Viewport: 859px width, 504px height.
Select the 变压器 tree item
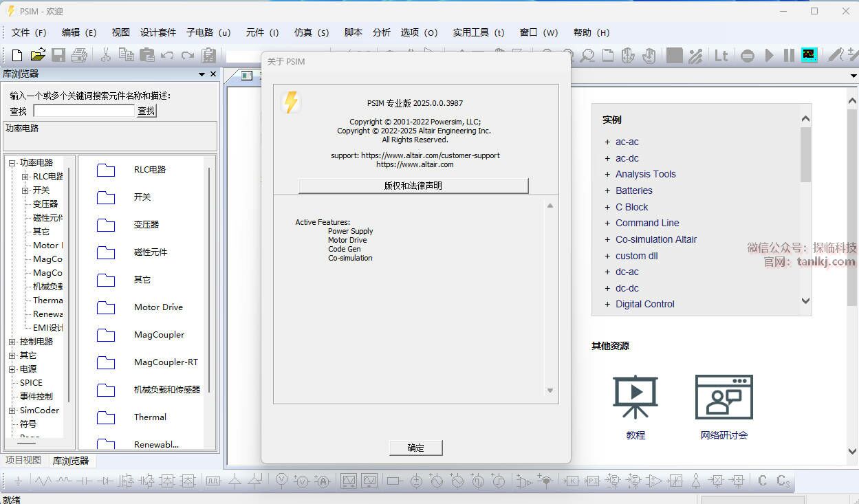[45, 204]
